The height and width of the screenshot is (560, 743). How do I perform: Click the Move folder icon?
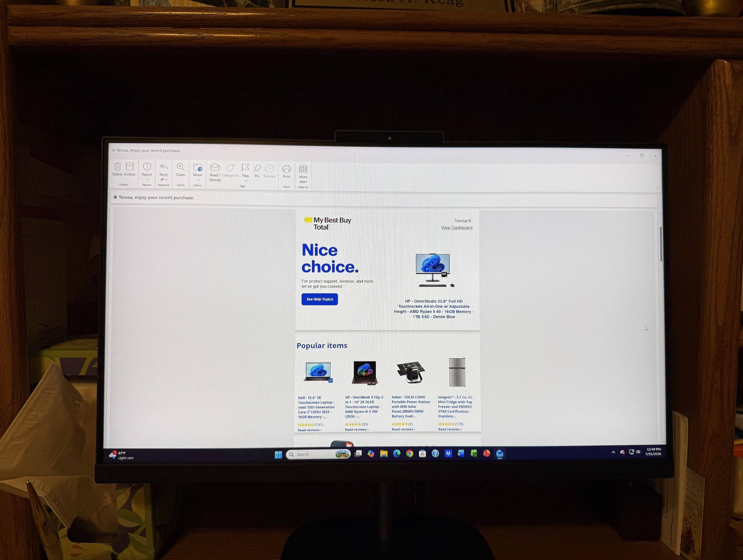pos(197,167)
